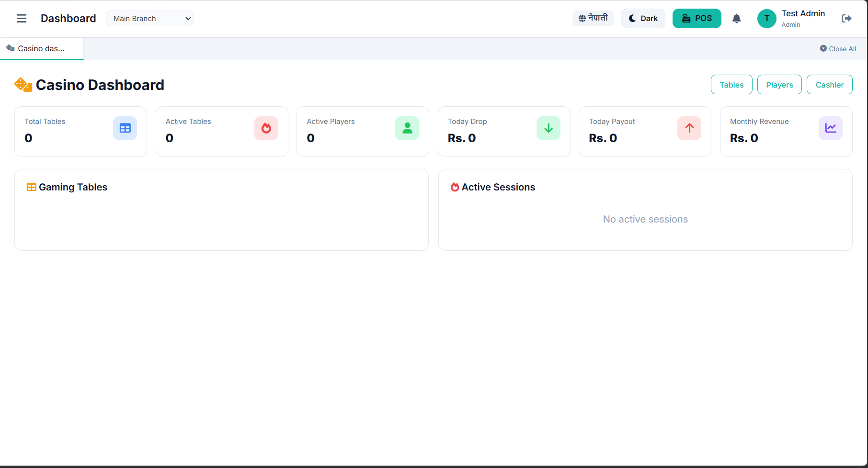
Task: Click the 'Total Tables' label
Action: tap(45, 122)
